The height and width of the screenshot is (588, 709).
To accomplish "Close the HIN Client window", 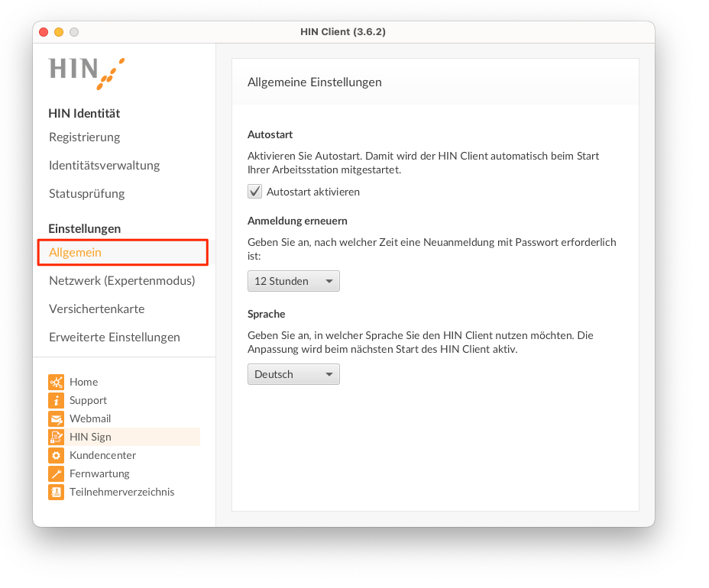I will [x=44, y=32].
